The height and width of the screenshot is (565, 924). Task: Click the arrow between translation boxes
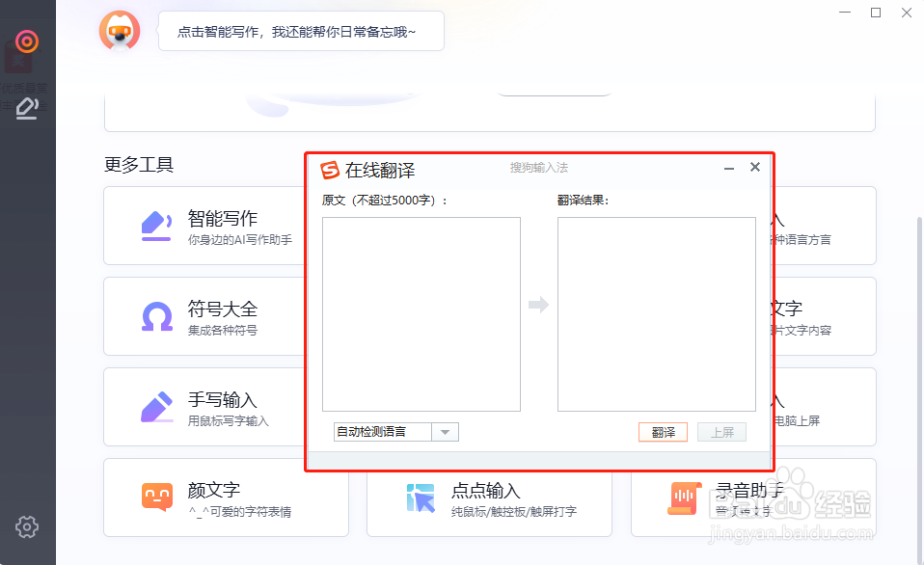click(x=538, y=305)
